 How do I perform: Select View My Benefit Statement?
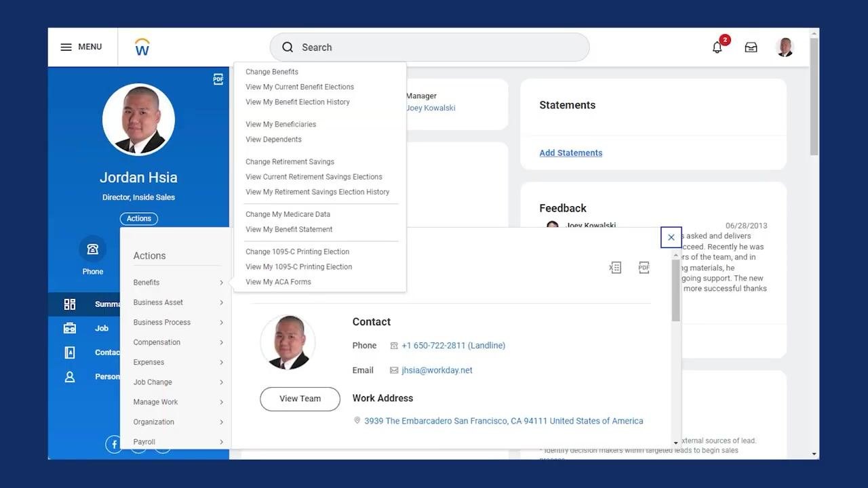pyautogui.click(x=289, y=230)
